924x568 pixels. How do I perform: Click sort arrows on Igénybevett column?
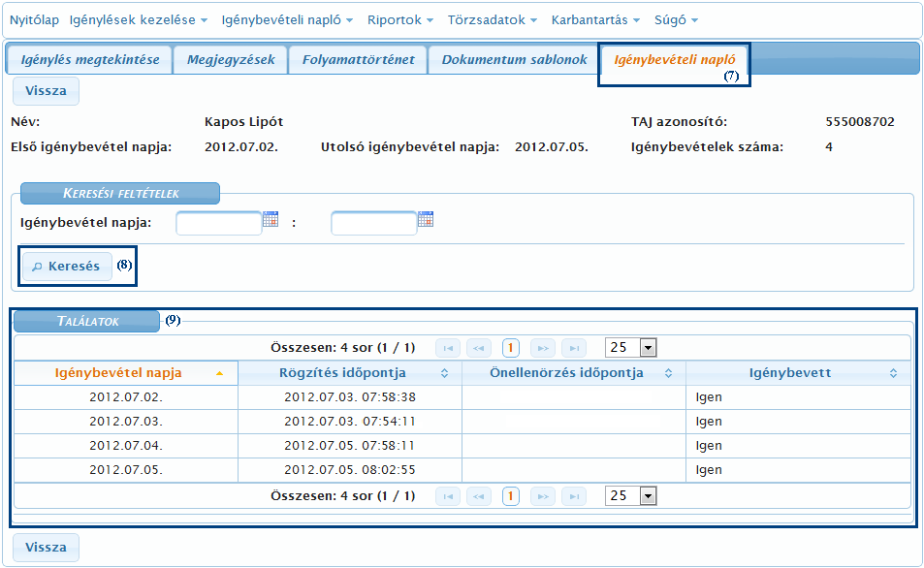893,373
